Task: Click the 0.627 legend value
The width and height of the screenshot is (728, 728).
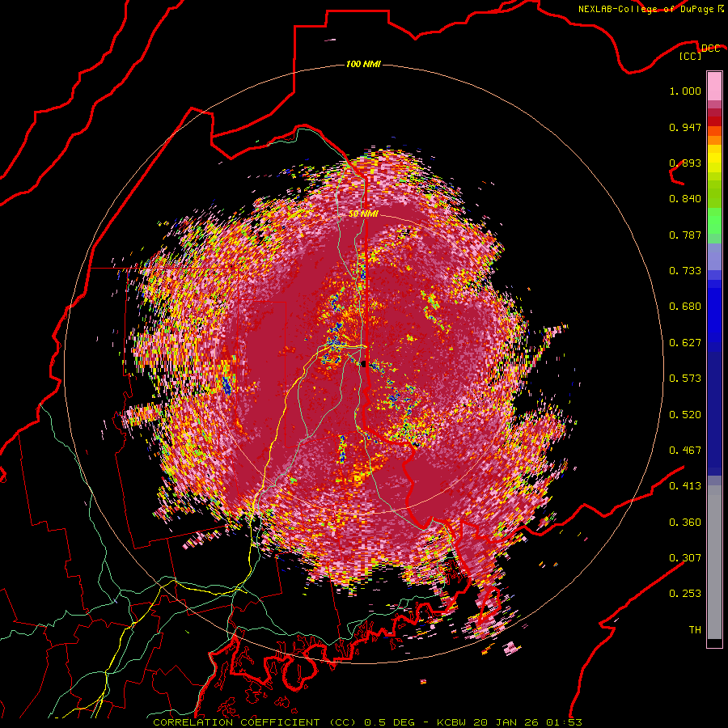Action: (x=685, y=343)
